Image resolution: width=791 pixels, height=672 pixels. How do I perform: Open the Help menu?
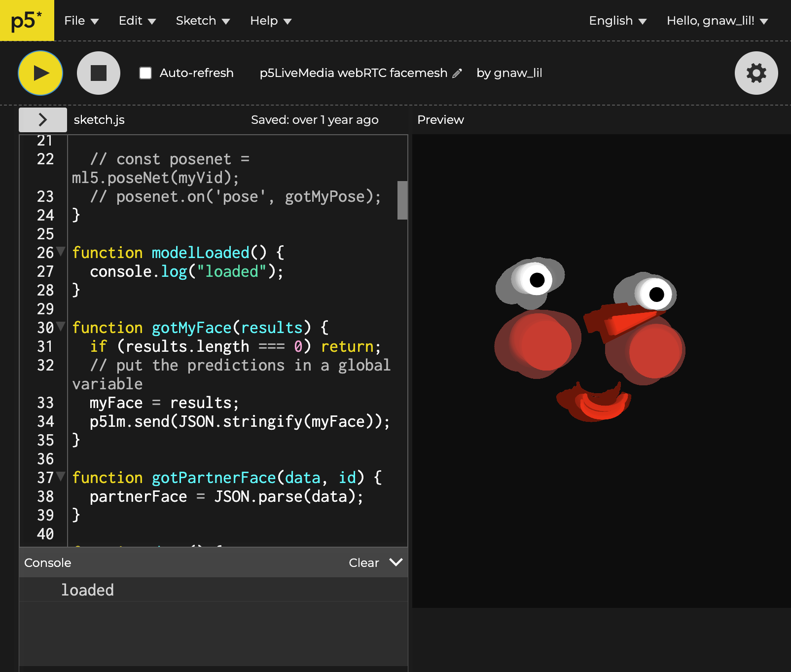[271, 21]
